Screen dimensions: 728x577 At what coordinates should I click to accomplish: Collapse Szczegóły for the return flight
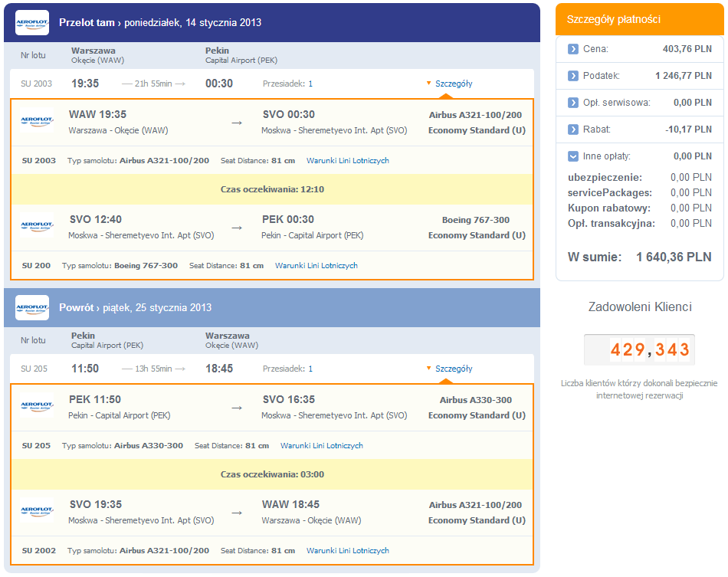coord(453,369)
